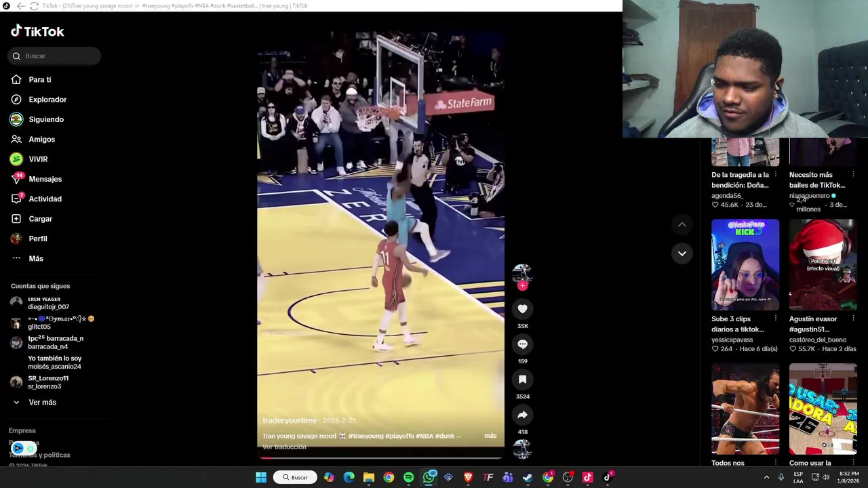The height and width of the screenshot is (488, 868).
Task: Open the Más options menu
Action: [x=36, y=259]
